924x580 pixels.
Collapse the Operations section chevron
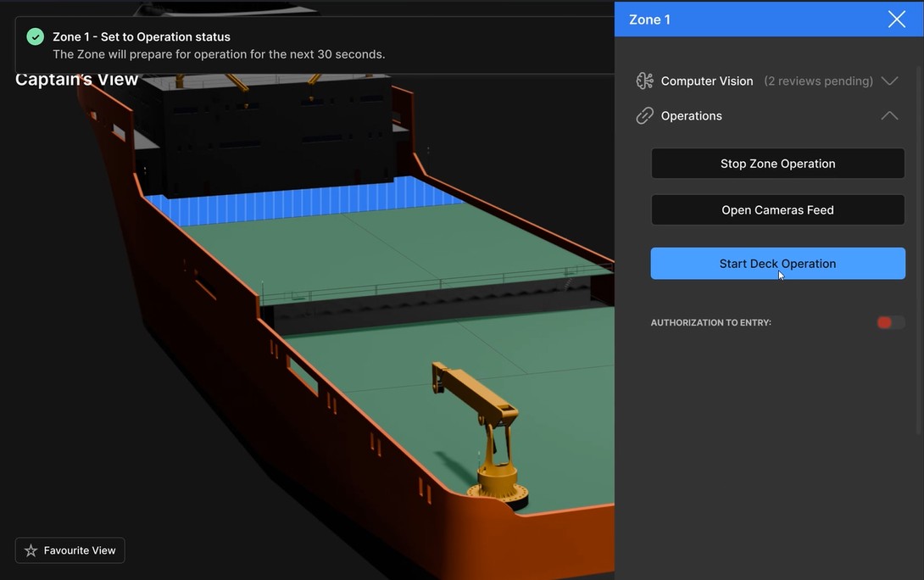pyautogui.click(x=889, y=116)
